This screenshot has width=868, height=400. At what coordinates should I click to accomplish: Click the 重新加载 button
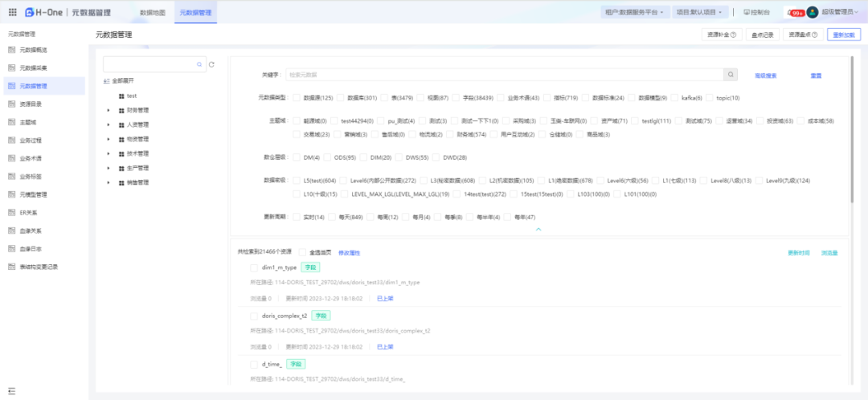tap(844, 35)
